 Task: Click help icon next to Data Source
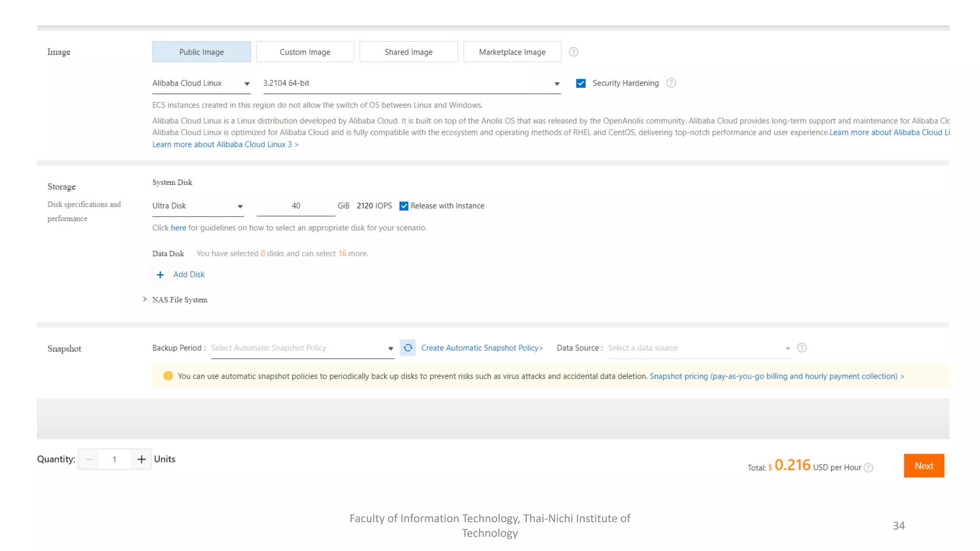pyautogui.click(x=802, y=348)
